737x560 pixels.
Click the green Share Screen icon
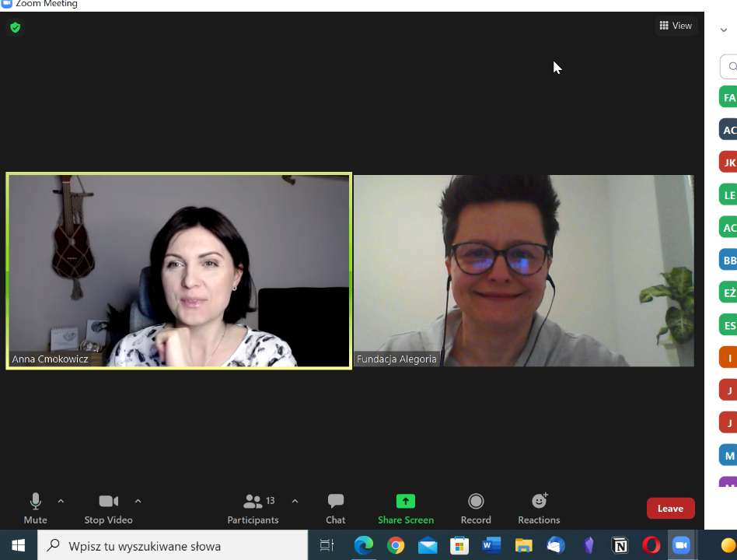pyautogui.click(x=406, y=501)
